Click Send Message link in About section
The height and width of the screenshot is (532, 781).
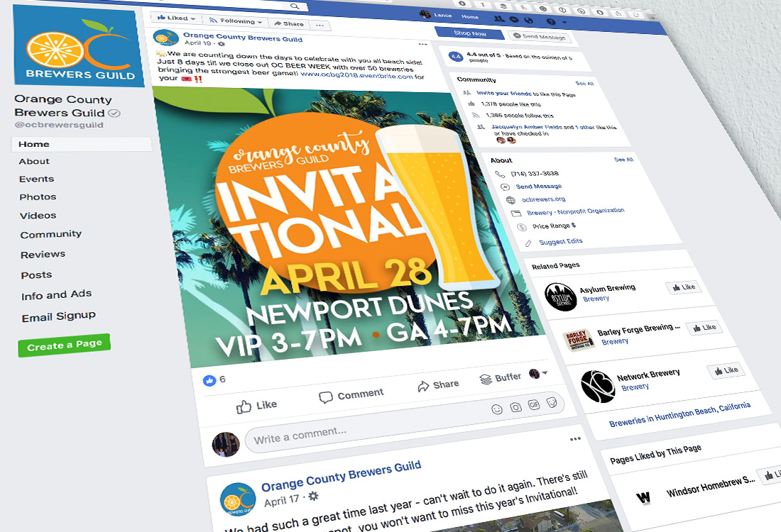pyautogui.click(x=538, y=186)
